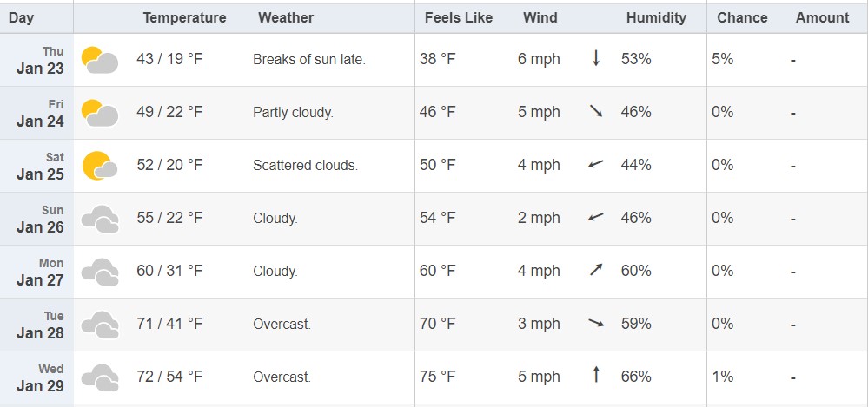Click the downward wind arrow for Jan 23
The image size is (868, 407).
click(596, 58)
